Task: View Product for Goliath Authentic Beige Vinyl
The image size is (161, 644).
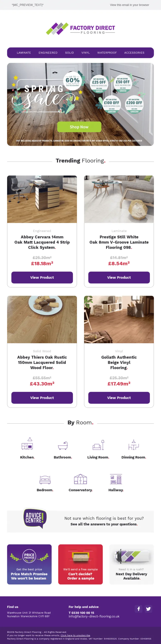Action: (x=119, y=397)
